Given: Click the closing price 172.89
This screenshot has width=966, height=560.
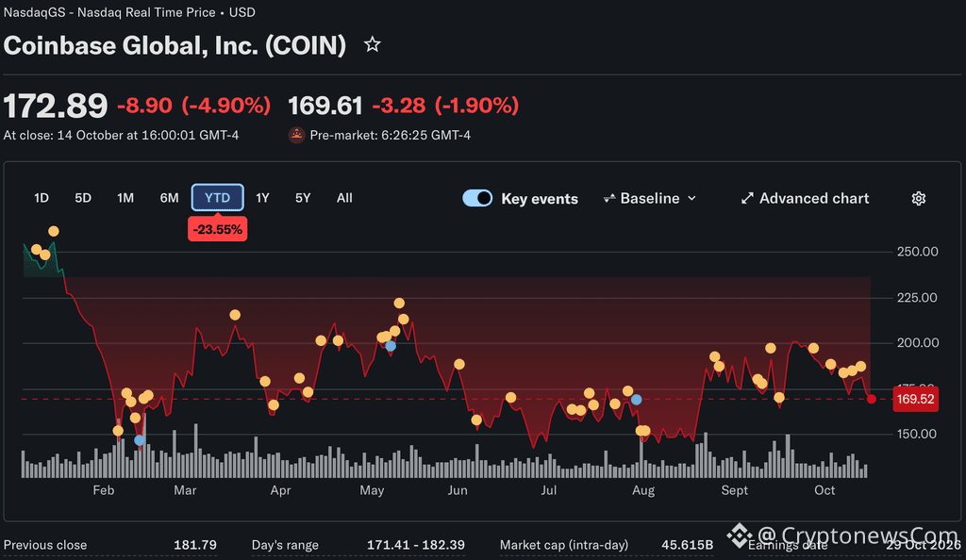Looking at the screenshot, I should (x=56, y=106).
